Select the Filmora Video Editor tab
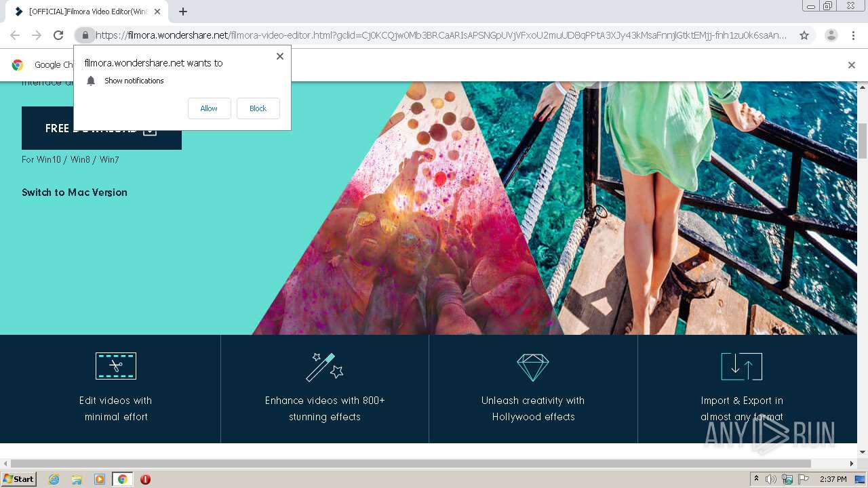 (x=87, y=12)
